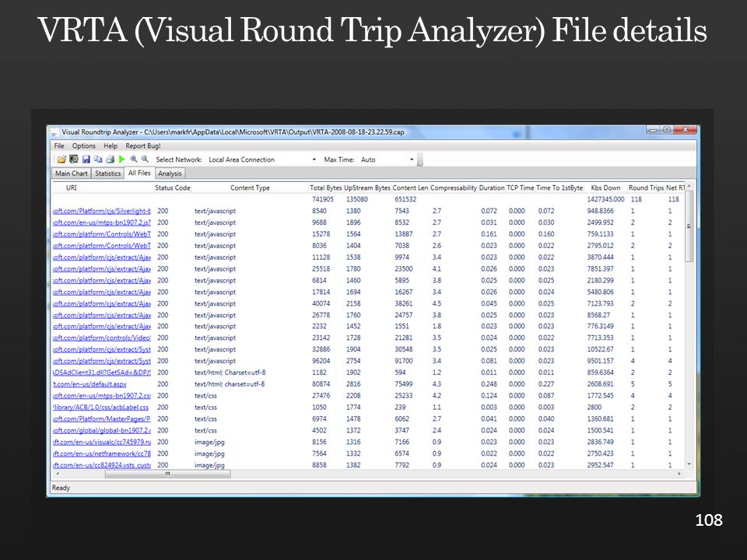The width and height of the screenshot is (747, 560).
Task: Click the vertical scrollbar down arrow
Action: click(689, 464)
